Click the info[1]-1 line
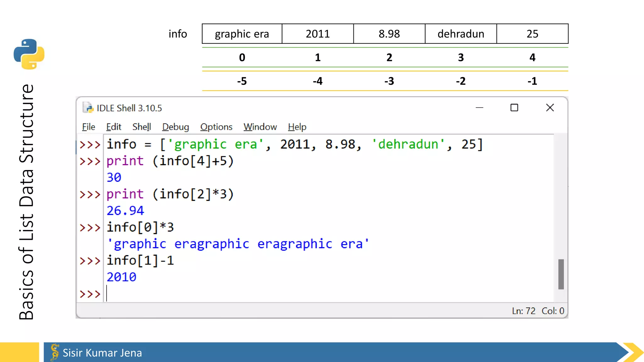The width and height of the screenshot is (644, 362). click(140, 261)
